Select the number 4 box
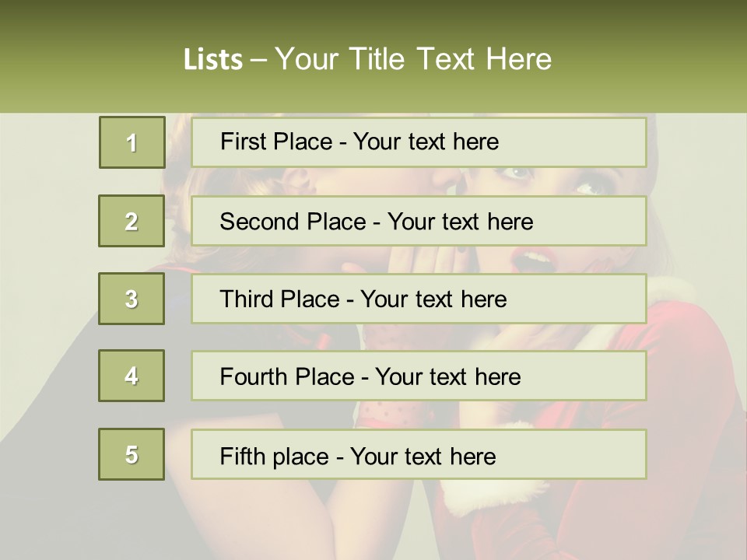 click(132, 376)
